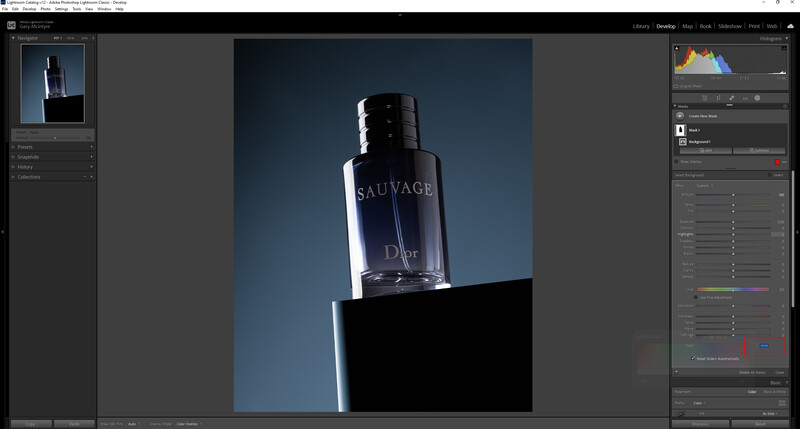Click the mask overlay options dots icon

pyautogui.click(x=785, y=162)
